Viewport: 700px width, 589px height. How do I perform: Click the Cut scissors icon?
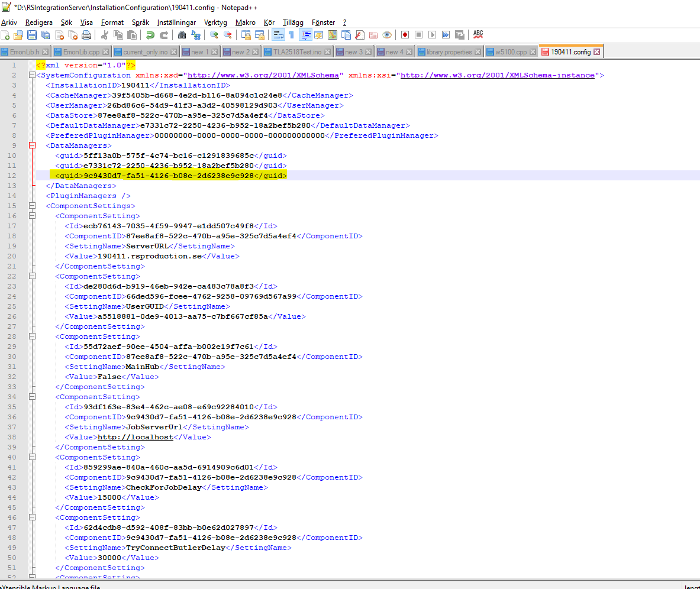(105, 35)
